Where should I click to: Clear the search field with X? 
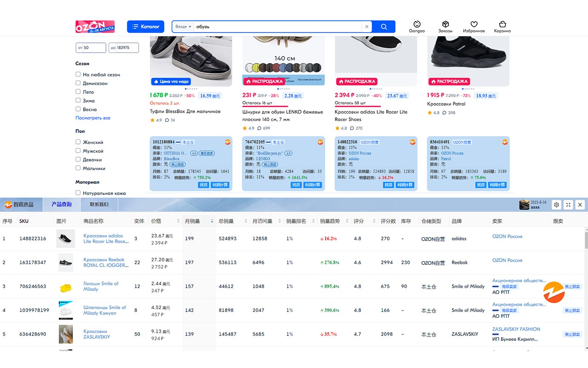pyautogui.click(x=367, y=27)
